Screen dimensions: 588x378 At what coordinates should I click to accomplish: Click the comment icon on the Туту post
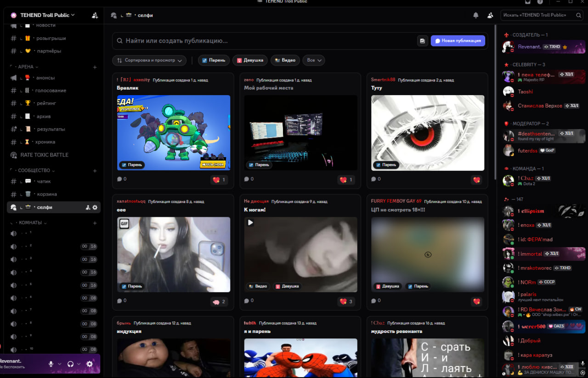374,179
